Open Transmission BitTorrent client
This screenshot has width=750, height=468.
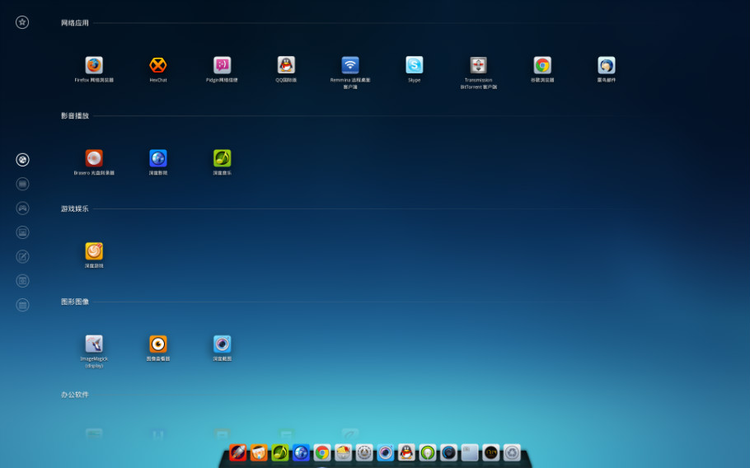click(478, 65)
